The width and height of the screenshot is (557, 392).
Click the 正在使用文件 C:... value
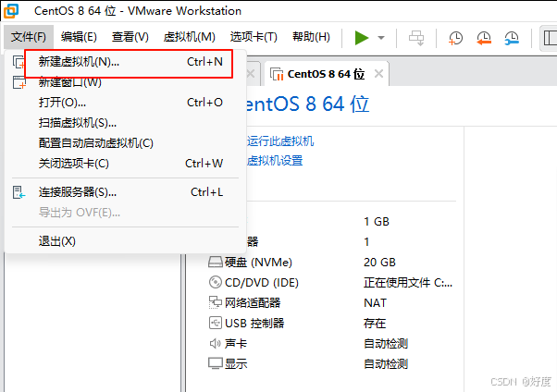[408, 282]
